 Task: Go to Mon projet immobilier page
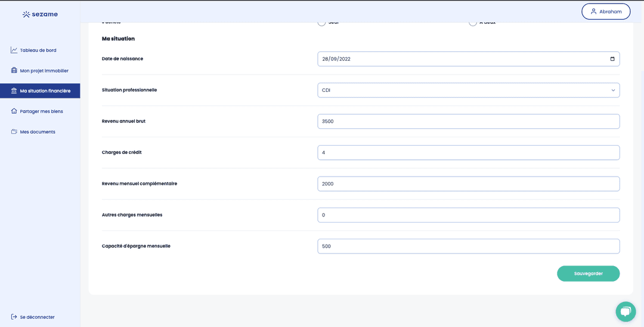coord(44,70)
